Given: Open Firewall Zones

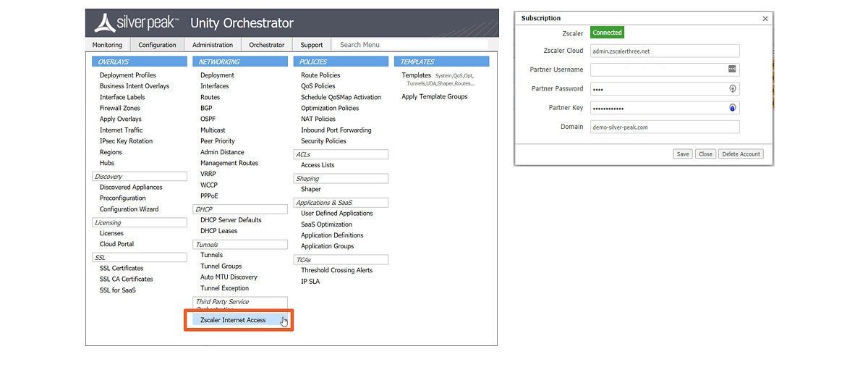Looking at the screenshot, I should click(120, 108).
